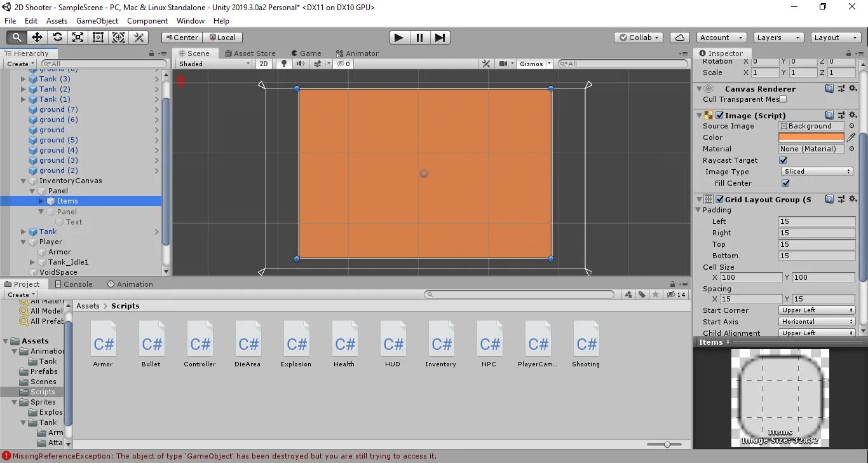The height and width of the screenshot is (463, 868).
Task: Toggle 2D scene view mode
Action: [264, 64]
